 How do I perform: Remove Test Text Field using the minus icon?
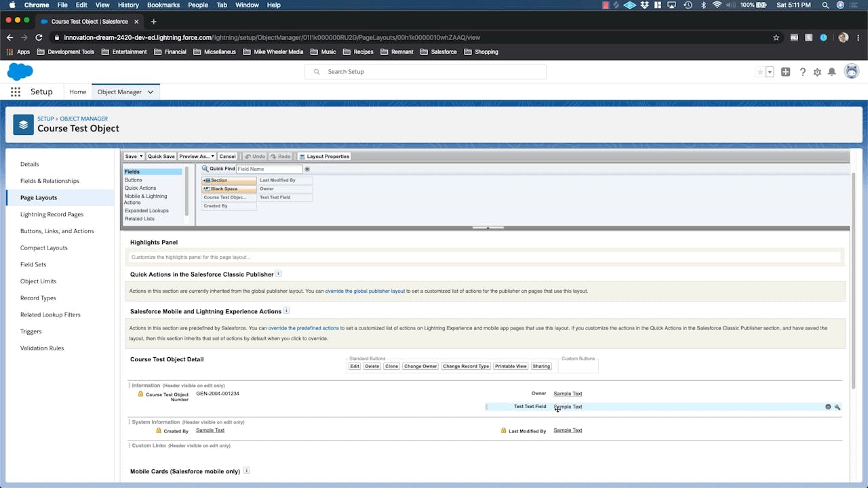[x=828, y=407]
